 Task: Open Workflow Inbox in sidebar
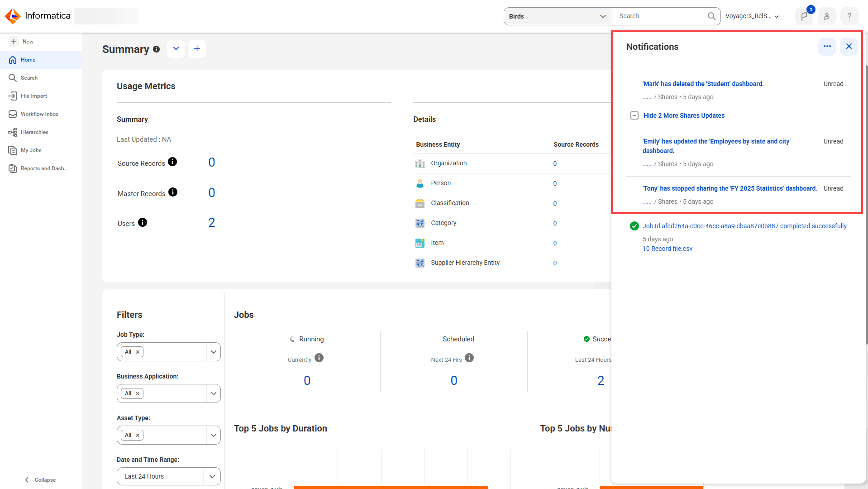pyautogui.click(x=41, y=114)
